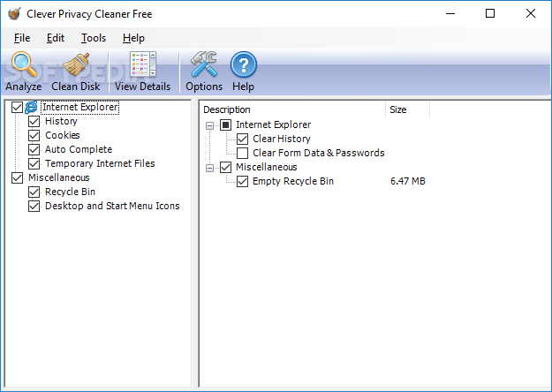Uncheck the History checkbox
The width and height of the screenshot is (552, 392).
tap(34, 122)
